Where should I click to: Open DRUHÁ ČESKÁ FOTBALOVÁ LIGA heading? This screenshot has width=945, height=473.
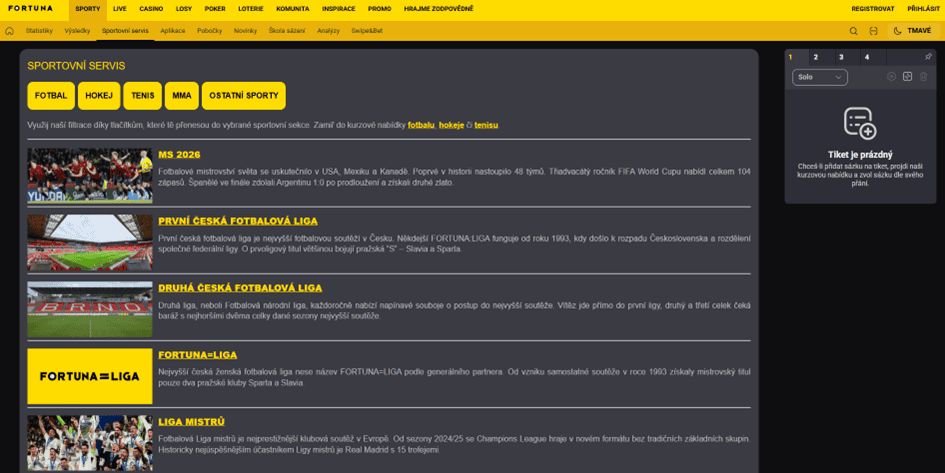[240, 288]
